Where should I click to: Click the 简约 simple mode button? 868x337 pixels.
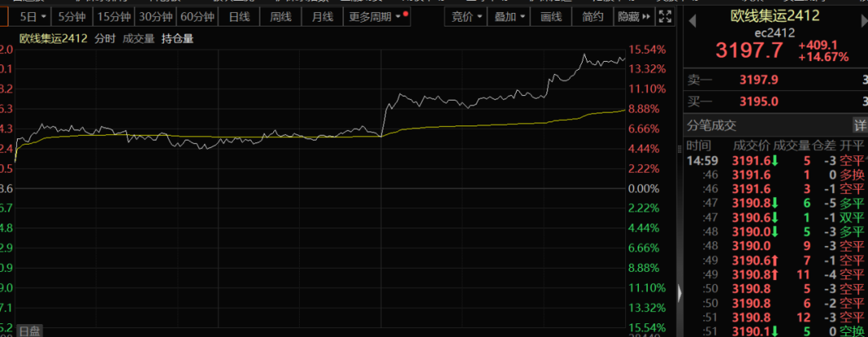click(592, 16)
